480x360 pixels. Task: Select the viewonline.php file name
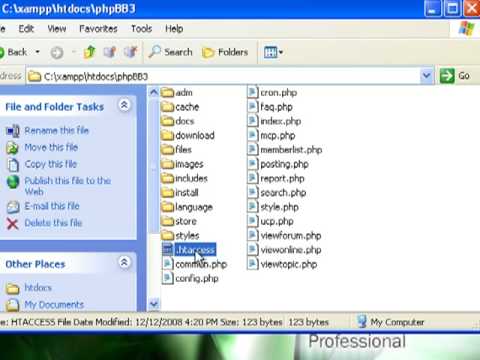291,250
